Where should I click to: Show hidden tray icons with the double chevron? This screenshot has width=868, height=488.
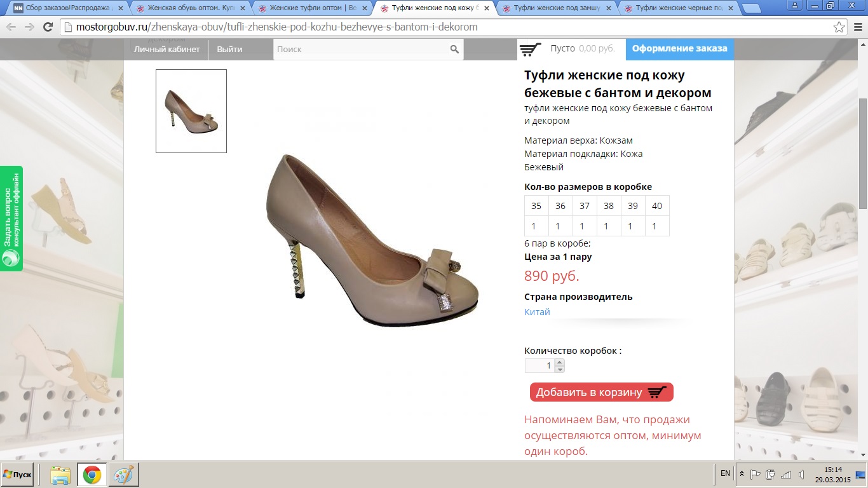tap(742, 474)
